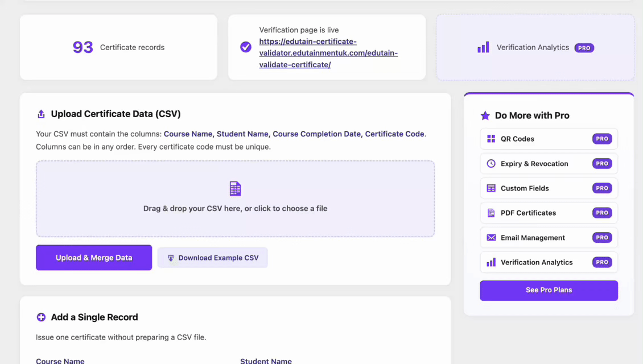Click 'Issue one certificate without preparing a CSV file' text
The height and width of the screenshot is (364, 643).
(x=121, y=337)
